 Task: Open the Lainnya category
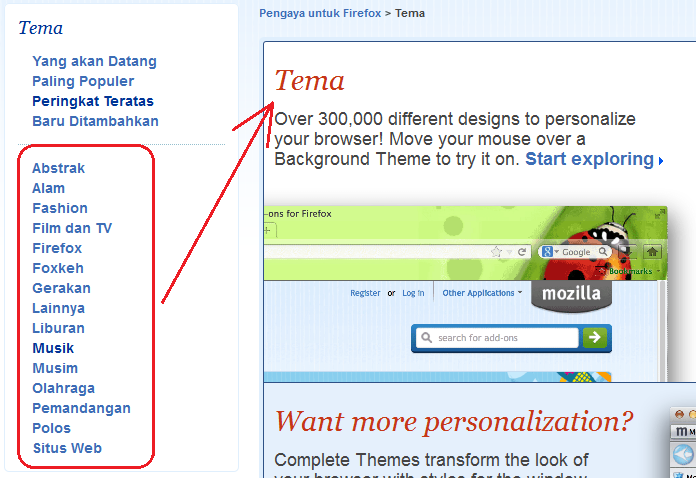pos(58,308)
